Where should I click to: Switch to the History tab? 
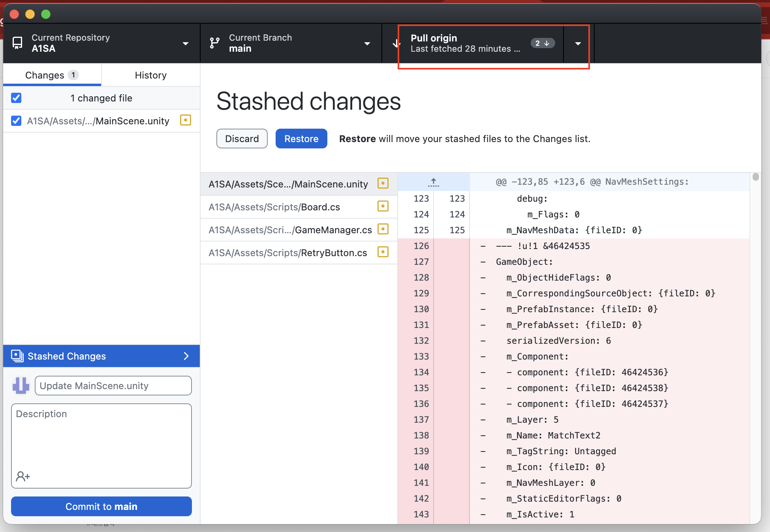point(150,75)
